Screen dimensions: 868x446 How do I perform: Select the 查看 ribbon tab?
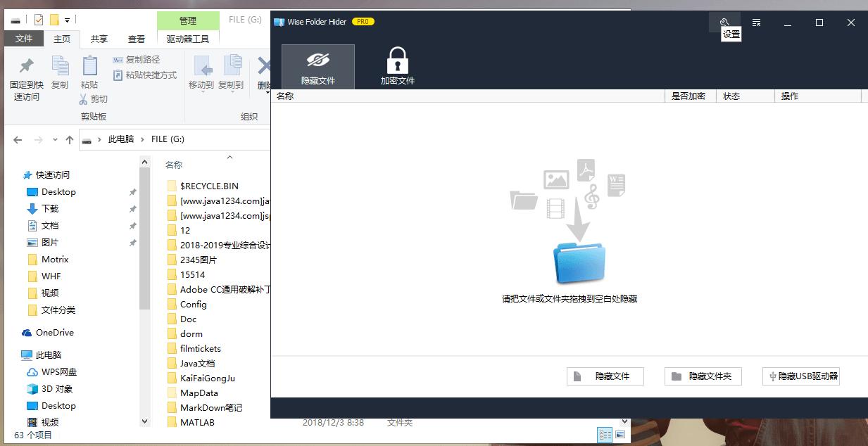pos(137,39)
